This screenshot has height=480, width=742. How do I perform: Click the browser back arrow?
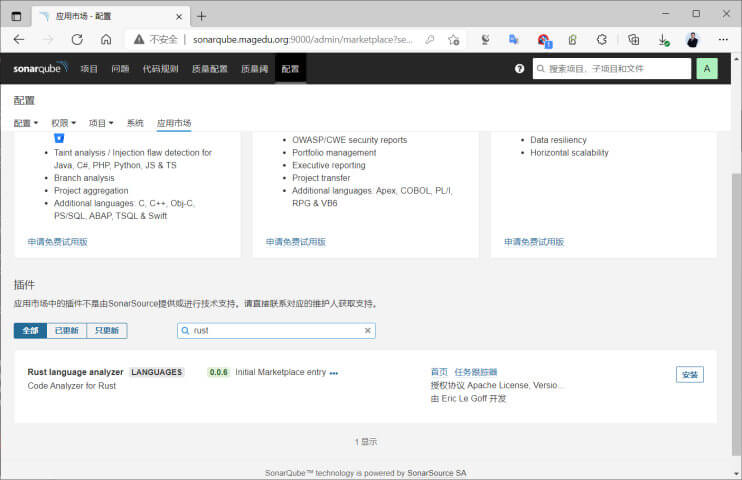19,40
